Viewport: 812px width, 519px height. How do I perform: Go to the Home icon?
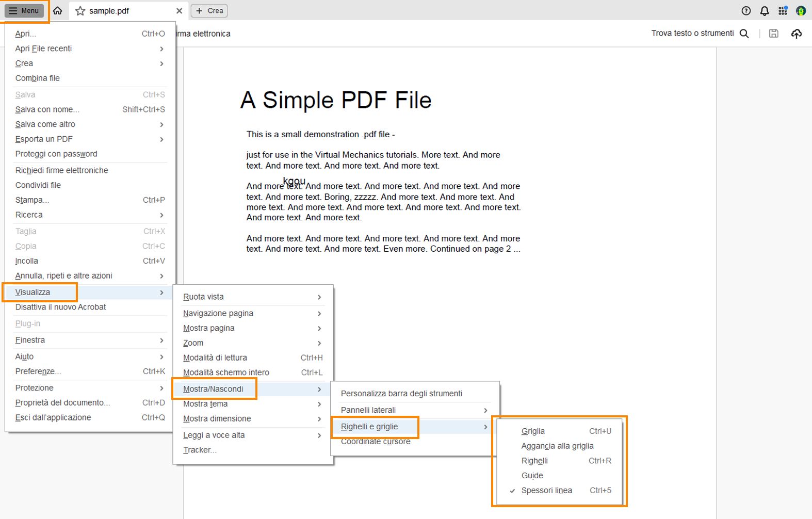58,11
